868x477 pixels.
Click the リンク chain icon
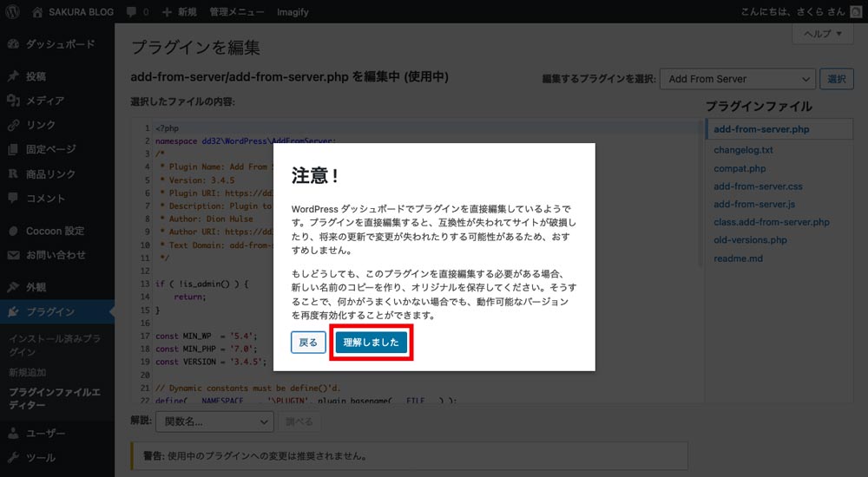13,125
